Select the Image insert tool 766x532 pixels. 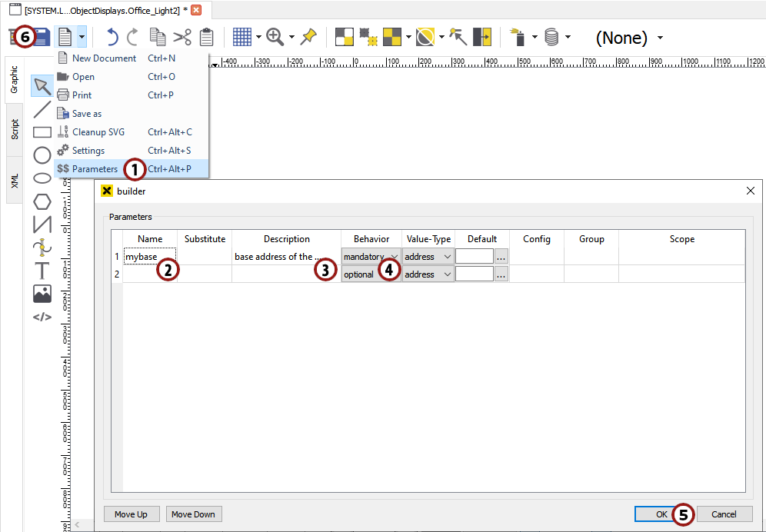pos(42,294)
